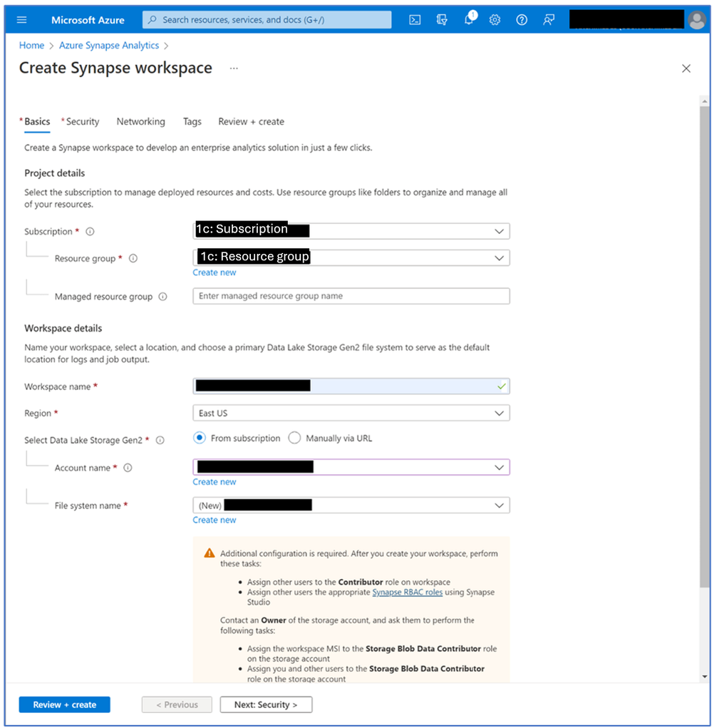Show Data Lake Storage Gen2 info icon
This screenshot has height=728, width=712.
tap(160, 440)
